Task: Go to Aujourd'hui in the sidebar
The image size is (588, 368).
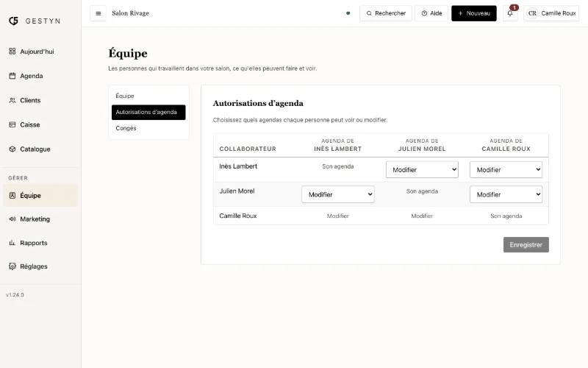Action: pyautogui.click(x=40, y=52)
